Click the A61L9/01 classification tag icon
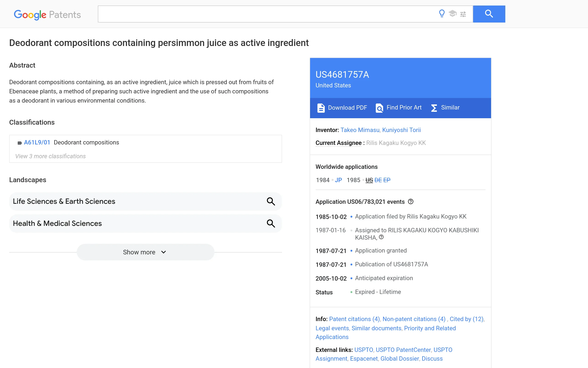Screen dimensions: 588x368 click(x=20, y=143)
